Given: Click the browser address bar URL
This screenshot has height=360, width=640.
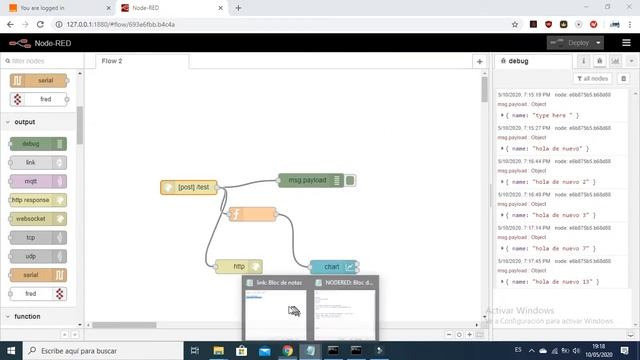Looking at the screenshot, I should 121,24.
